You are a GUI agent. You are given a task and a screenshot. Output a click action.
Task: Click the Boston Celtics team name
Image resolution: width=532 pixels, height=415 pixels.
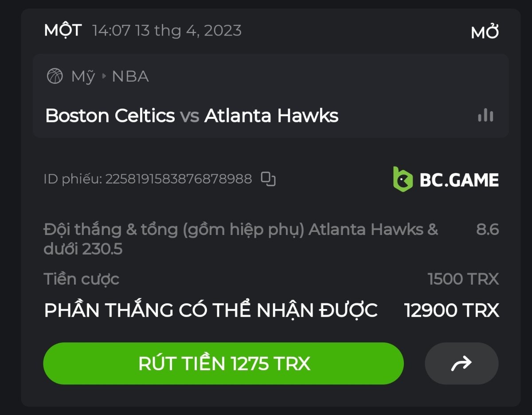pos(110,116)
